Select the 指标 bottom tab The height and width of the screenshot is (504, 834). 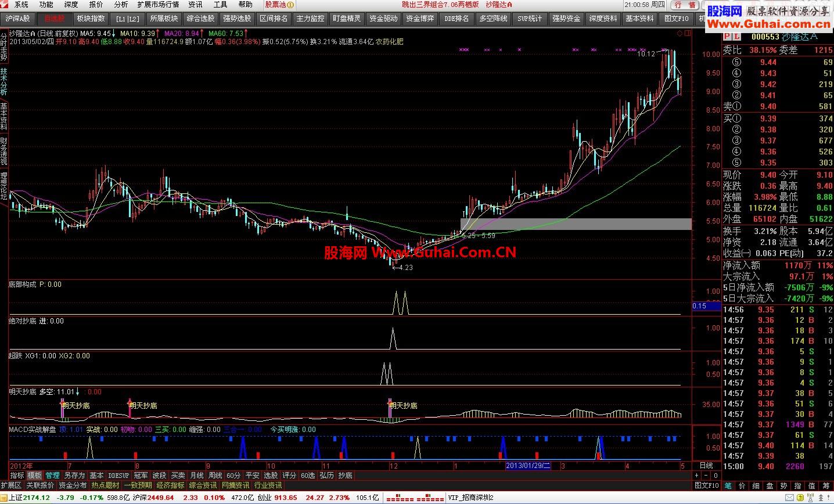17,475
